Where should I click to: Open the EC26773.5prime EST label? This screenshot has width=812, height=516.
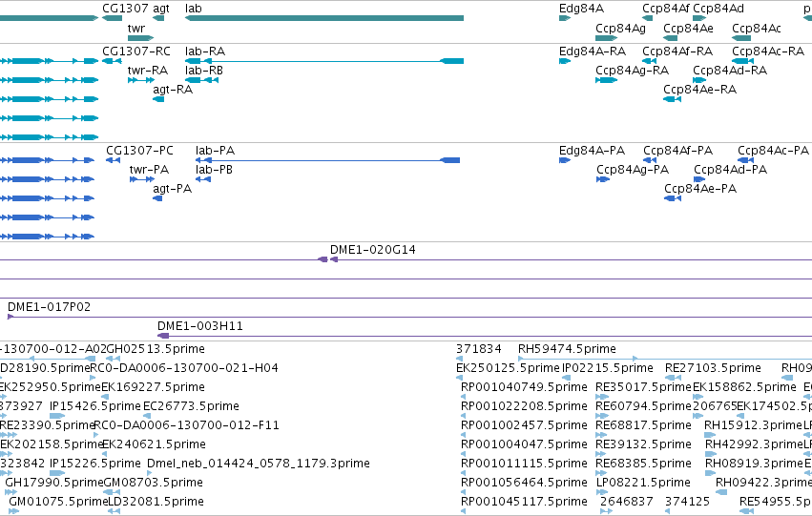coord(191,406)
